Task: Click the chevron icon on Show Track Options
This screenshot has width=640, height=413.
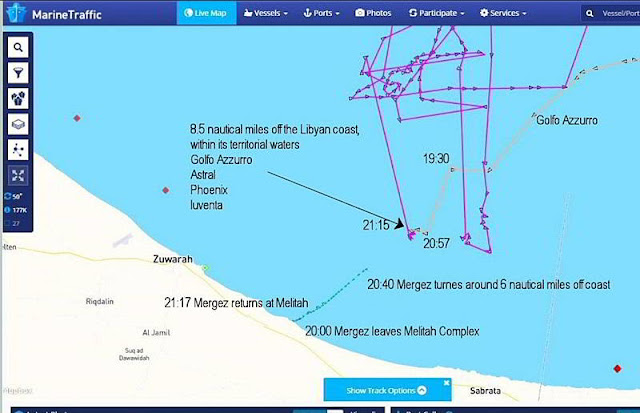Action: coord(422,390)
